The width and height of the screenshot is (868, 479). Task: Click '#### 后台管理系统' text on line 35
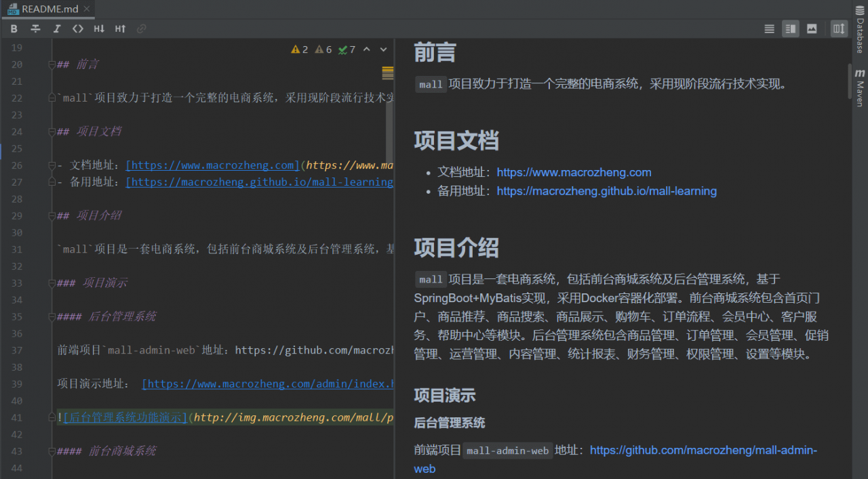pyautogui.click(x=107, y=316)
